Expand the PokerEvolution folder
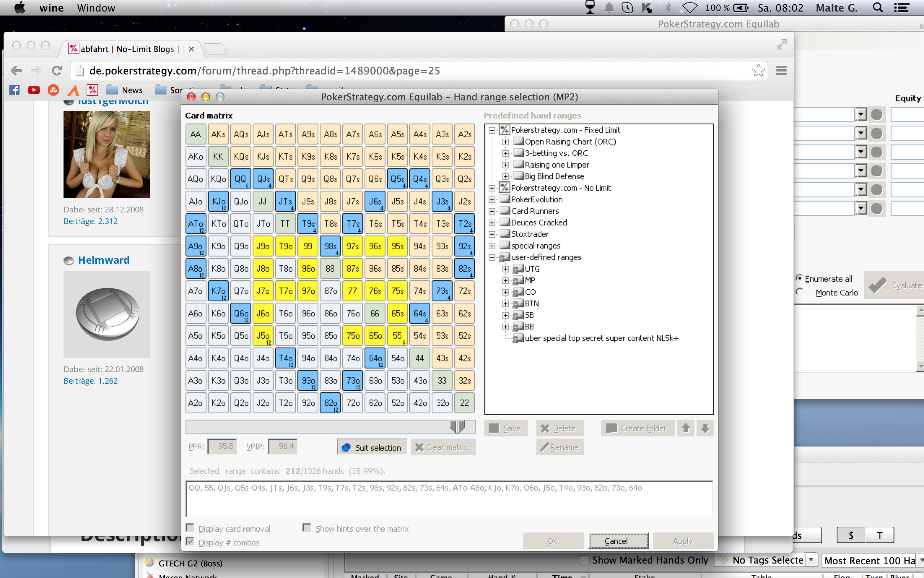The height and width of the screenshot is (578, 924). click(x=492, y=199)
